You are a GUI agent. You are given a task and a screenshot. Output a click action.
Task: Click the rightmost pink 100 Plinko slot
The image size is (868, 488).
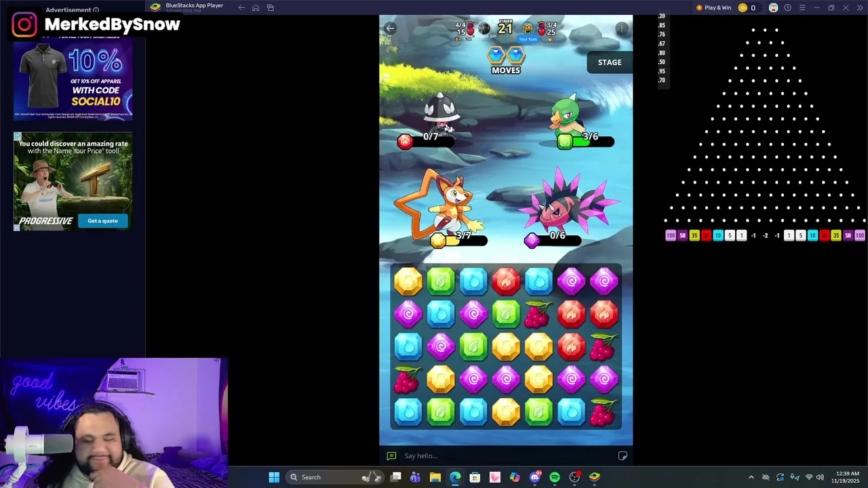click(x=860, y=236)
